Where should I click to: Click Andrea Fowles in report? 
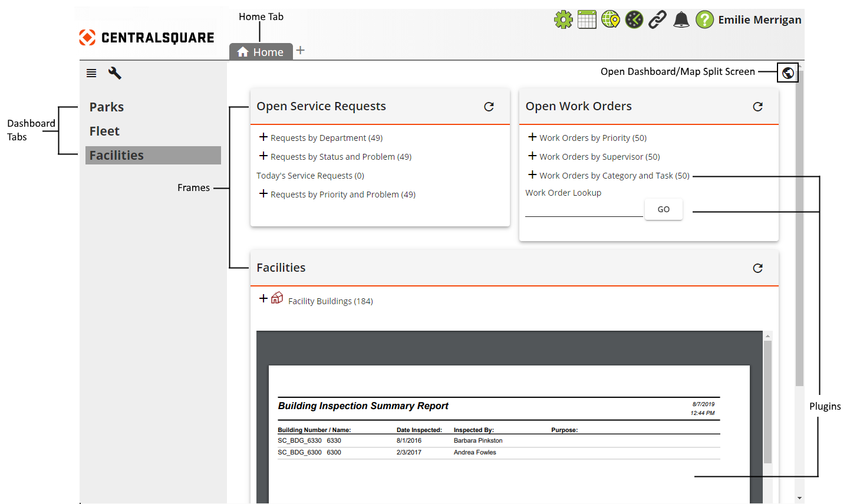click(x=475, y=452)
